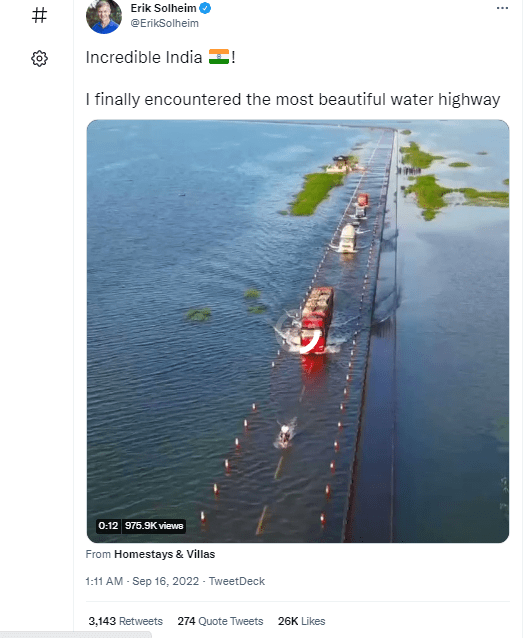This screenshot has height=638, width=530.
Task: Click the blue verified badge
Action: pos(205,8)
